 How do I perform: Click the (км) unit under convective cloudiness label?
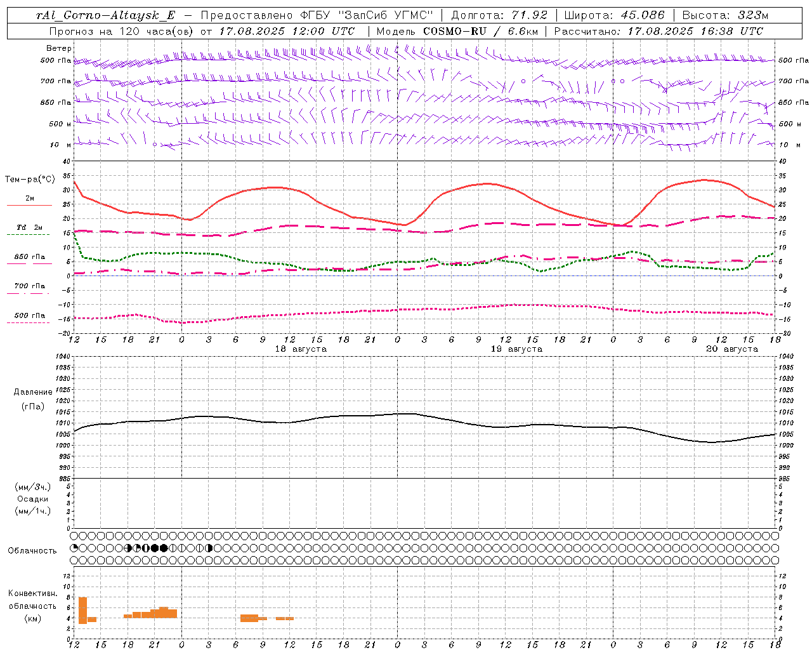click(x=32, y=618)
